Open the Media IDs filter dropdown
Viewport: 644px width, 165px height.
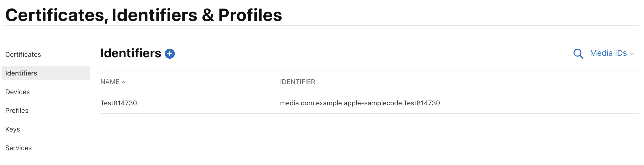(x=612, y=53)
